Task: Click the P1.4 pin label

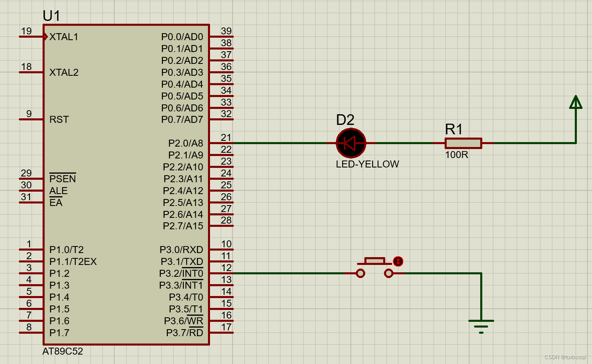Action: (59, 297)
